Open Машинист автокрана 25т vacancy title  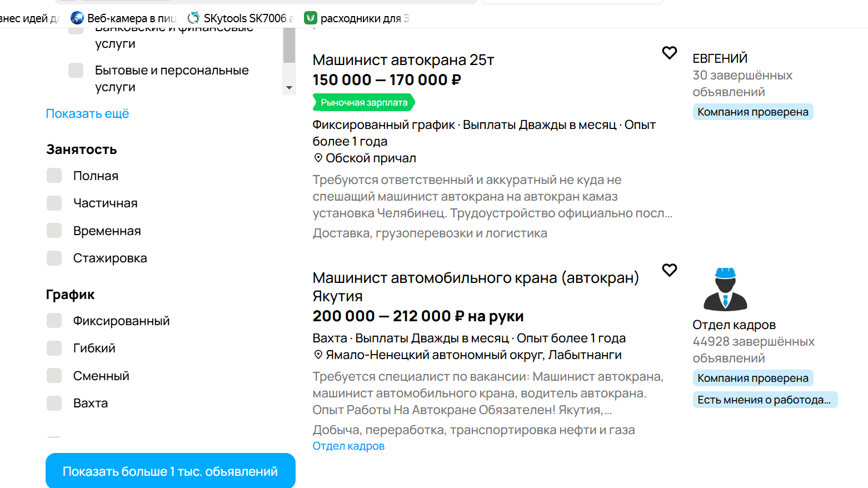click(x=403, y=60)
